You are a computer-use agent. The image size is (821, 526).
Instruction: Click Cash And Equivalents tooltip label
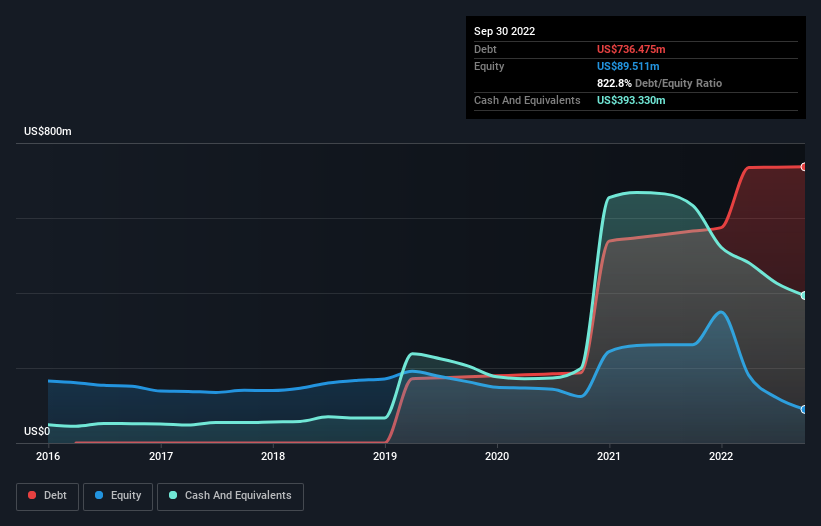pyautogui.click(x=527, y=100)
